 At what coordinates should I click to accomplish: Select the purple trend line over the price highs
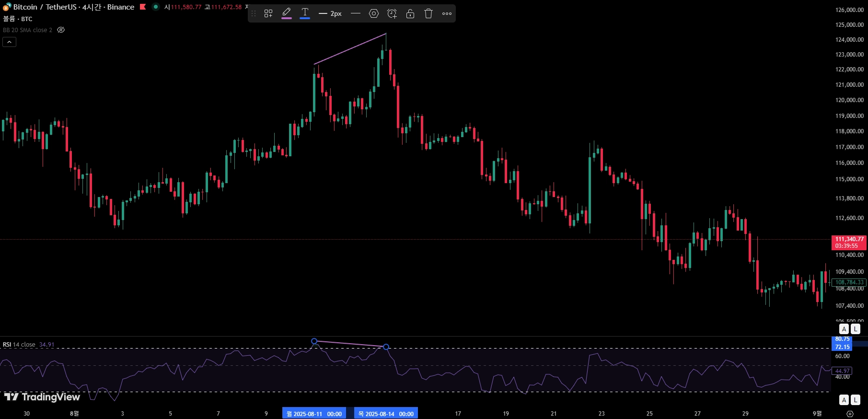click(x=350, y=48)
